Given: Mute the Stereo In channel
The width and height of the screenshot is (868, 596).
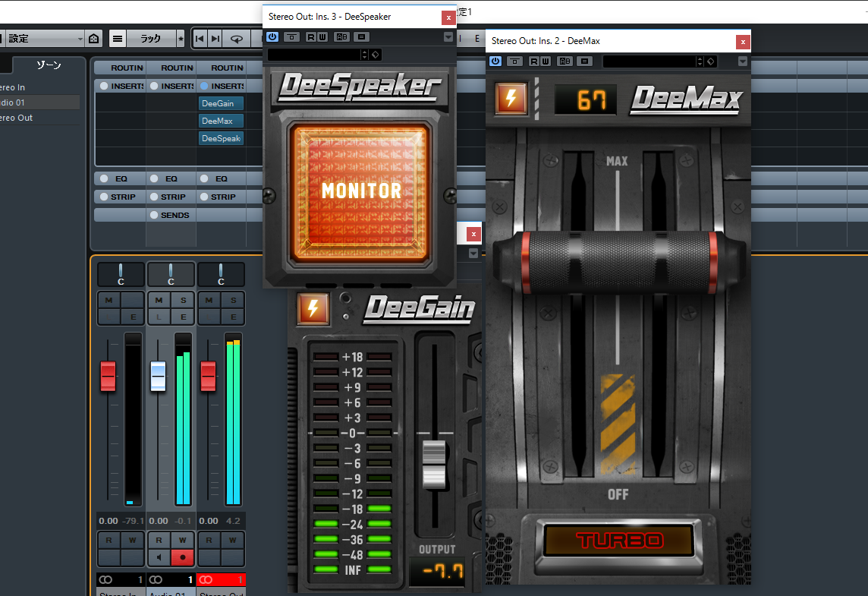Looking at the screenshot, I should pos(109,300).
